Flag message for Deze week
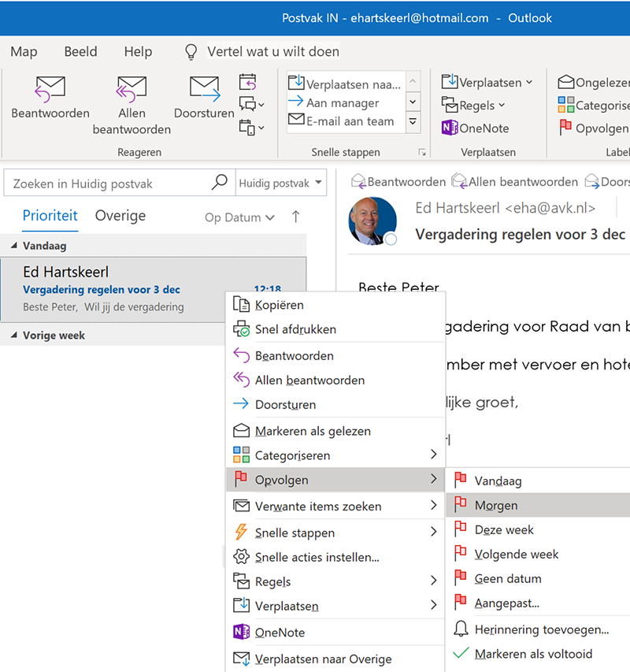The width and height of the screenshot is (630, 672). coord(539,529)
